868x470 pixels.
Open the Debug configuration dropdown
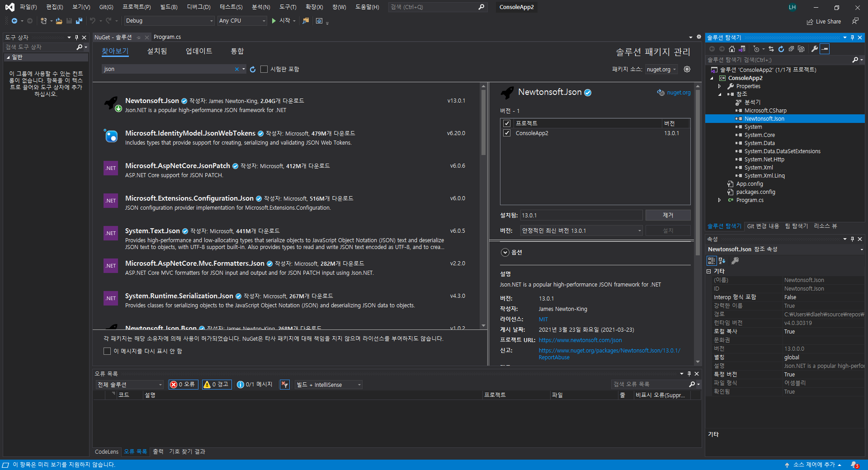click(169, 21)
